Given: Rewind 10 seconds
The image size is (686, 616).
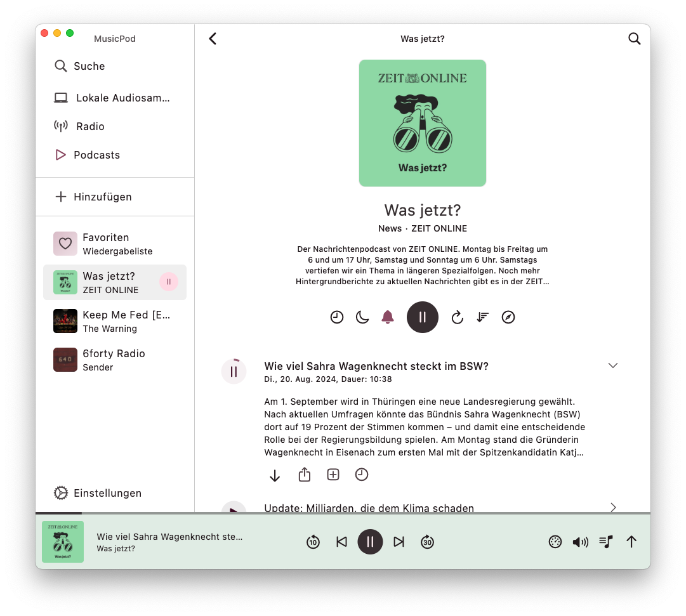Looking at the screenshot, I should coord(313,542).
